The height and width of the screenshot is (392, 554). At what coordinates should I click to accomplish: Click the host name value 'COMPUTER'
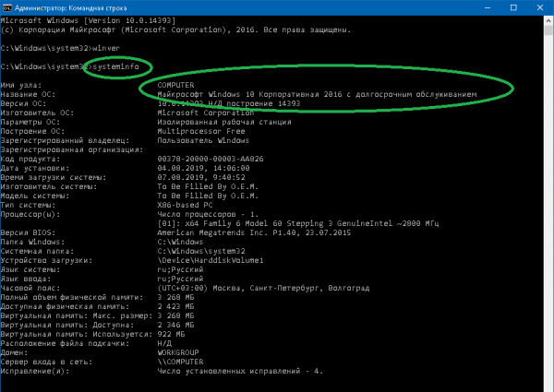coord(175,85)
